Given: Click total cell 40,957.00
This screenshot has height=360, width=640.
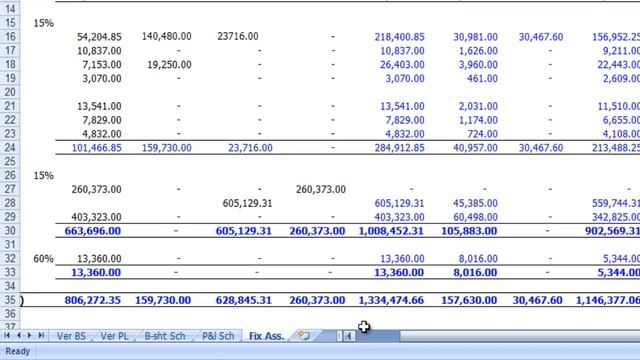Looking at the screenshot, I should 476,148.
